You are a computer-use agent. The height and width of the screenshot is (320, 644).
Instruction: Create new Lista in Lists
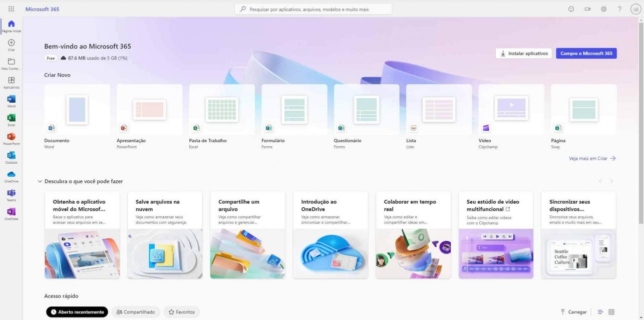tap(439, 117)
